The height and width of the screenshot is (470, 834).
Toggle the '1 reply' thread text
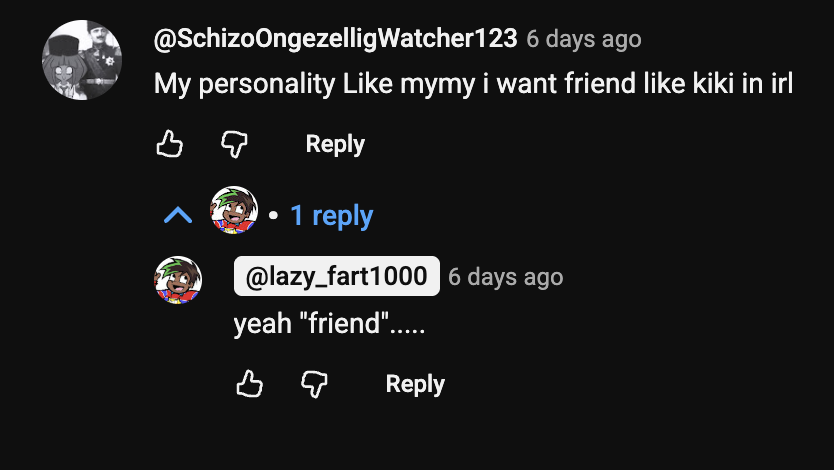coord(331,215)
